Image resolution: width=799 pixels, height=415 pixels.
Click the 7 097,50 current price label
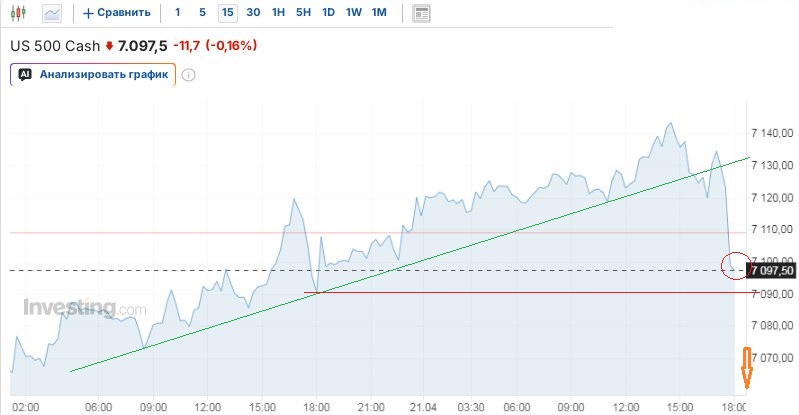point(772,270)
